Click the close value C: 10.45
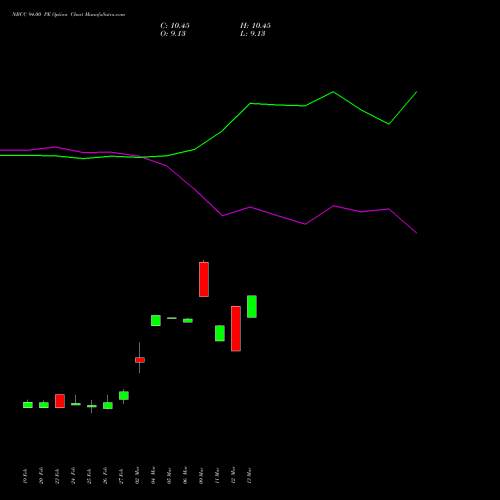500x500 pixels. click(175, 26)
